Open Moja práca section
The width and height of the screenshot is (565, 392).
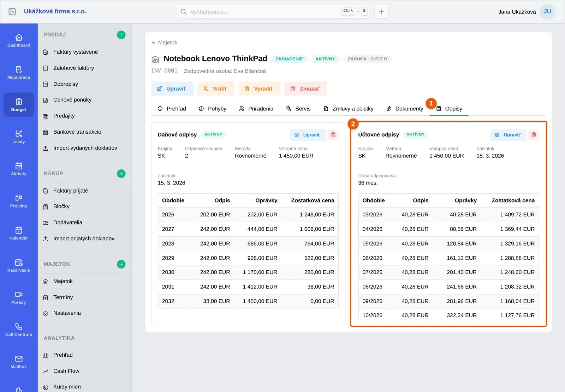pyautogui.click(x=19, y=72)
